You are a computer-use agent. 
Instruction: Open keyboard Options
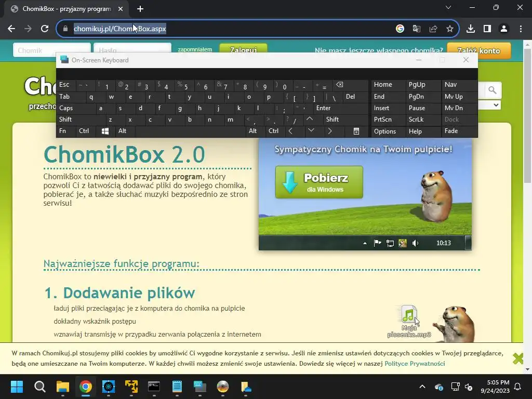(388, 131)
